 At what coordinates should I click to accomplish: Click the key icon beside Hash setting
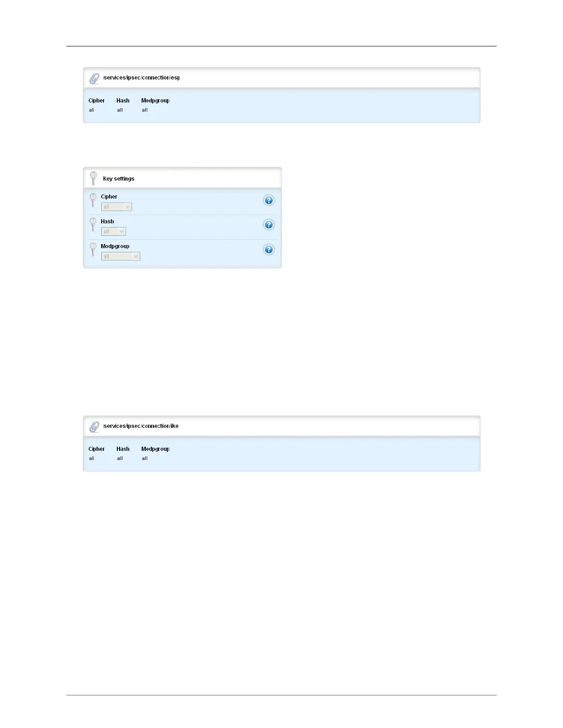[x=93, y=225]
